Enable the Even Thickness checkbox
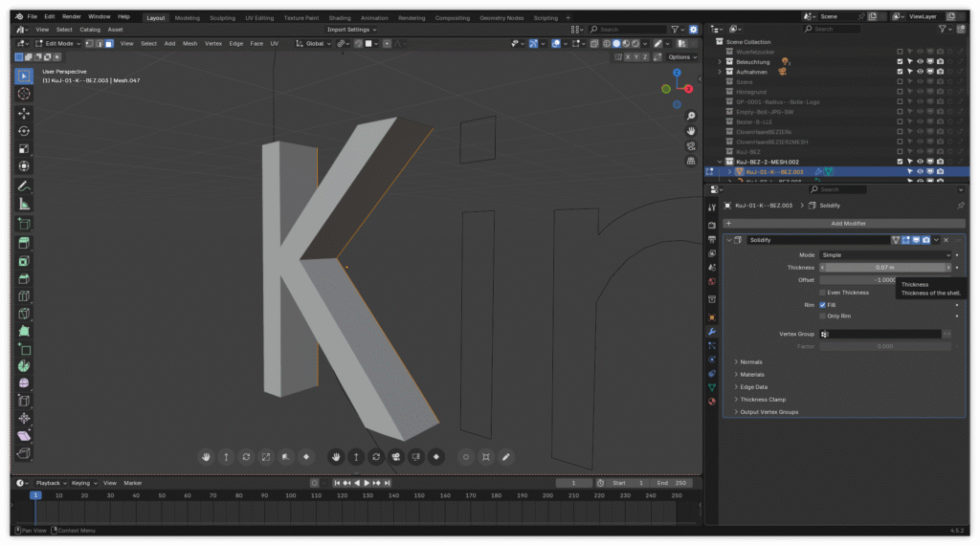The image size is (980, 546). click(x=823, y=293)
